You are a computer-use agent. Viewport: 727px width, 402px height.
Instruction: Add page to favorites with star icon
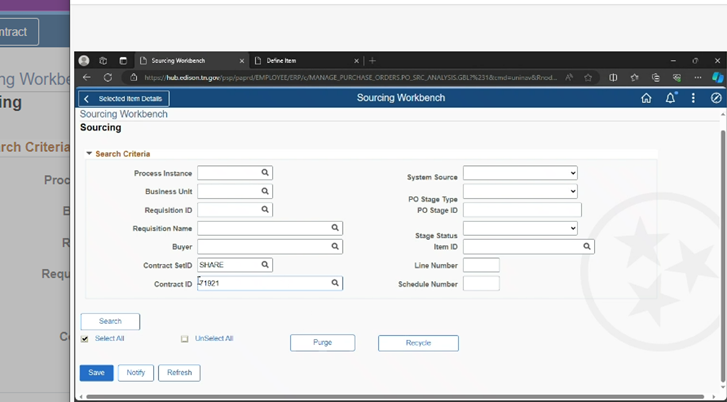(588, 77)
